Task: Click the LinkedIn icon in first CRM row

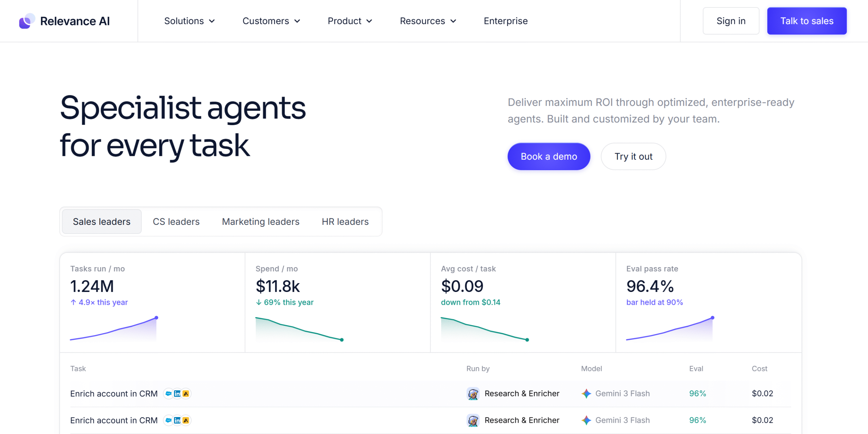Action: [177, 394]
